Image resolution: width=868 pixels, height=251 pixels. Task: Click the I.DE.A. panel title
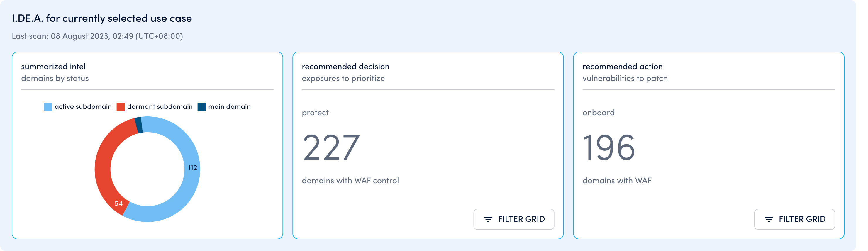102,18
